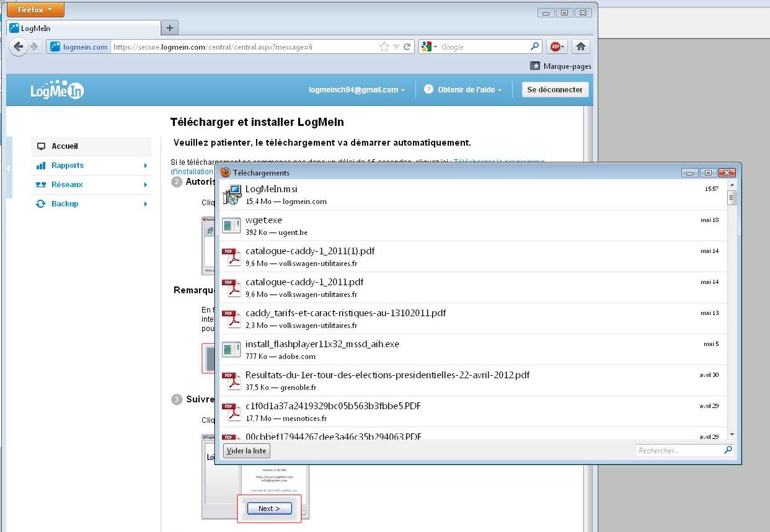
Task: Click the Téléchargements list scroll down arrow
Action: 732,435
